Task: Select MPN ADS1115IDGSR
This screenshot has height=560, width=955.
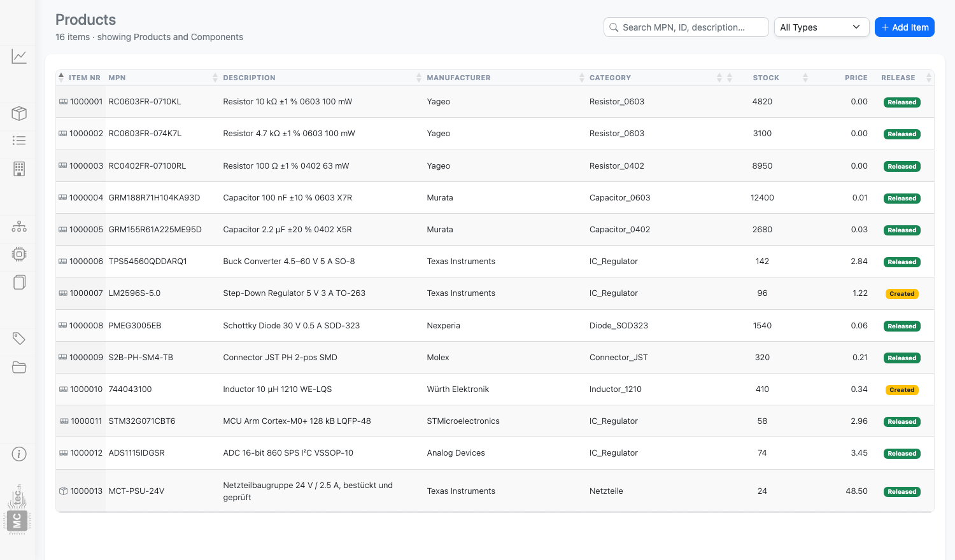Action: point(137,453)
